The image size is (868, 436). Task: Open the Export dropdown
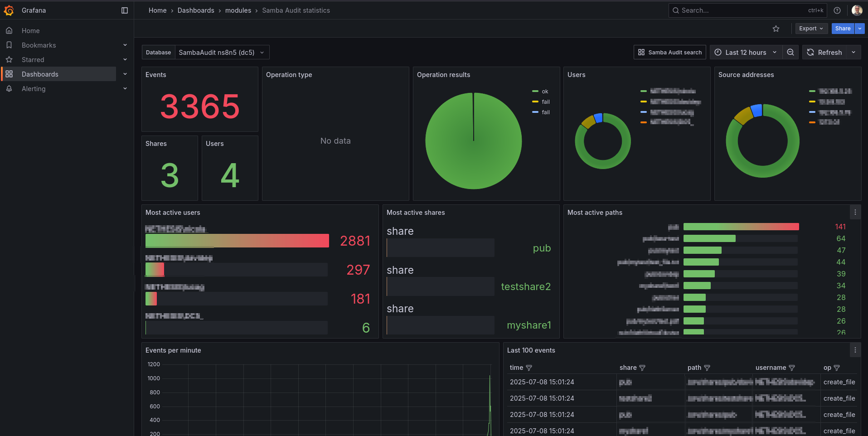(x=811, y=29)
